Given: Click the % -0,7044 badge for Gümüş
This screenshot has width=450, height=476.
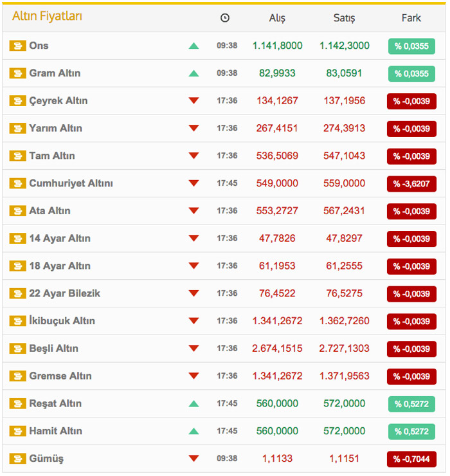Looking at the screenshot, I should (x=411, y=459).
